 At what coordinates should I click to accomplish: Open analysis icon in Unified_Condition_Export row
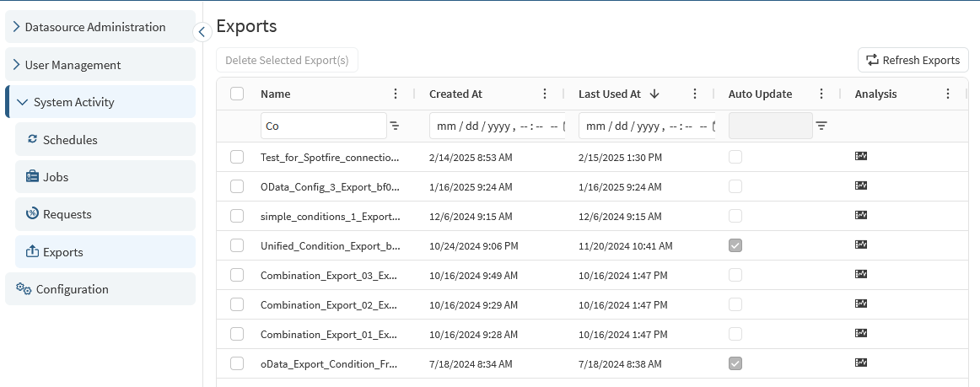coord(861,245)
